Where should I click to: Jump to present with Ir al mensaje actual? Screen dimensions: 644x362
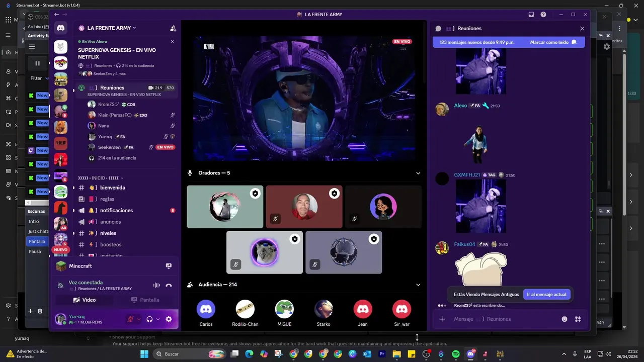click(x=546, y=294)
